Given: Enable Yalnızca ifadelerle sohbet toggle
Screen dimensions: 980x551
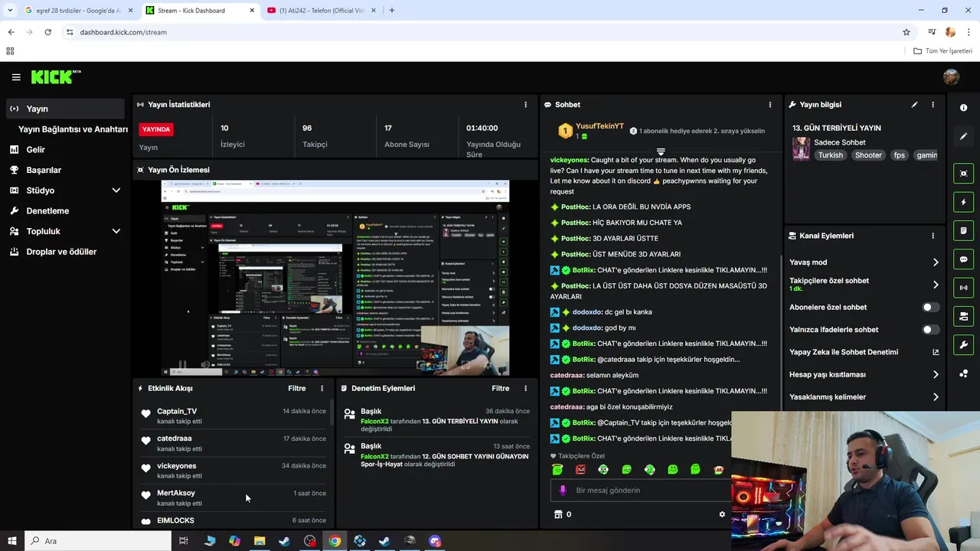Looking at the screenshot, I should pyautogui.click(x=930, y=330).
